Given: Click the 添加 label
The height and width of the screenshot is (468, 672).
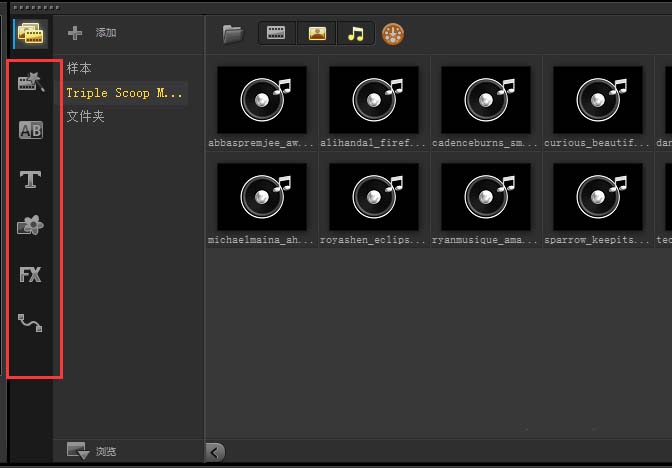Looking at the screenshot, I should pyautogui.click(x=106, y=33).
